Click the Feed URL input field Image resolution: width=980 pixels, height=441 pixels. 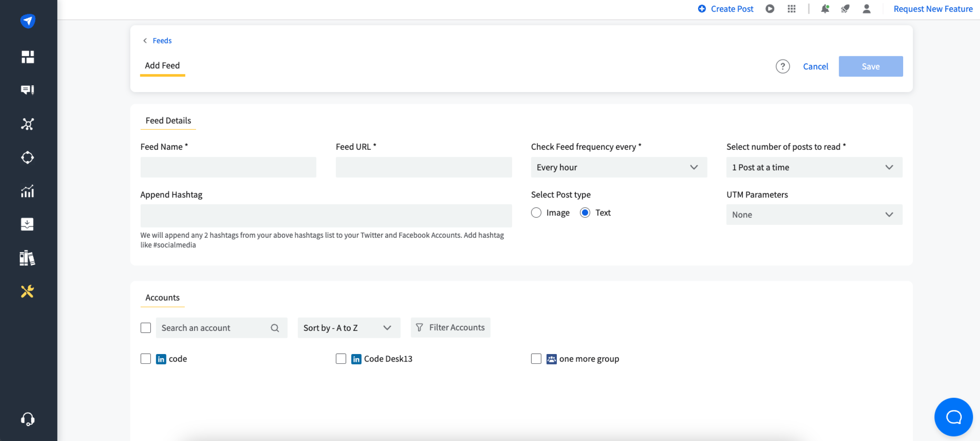(x=423, y=167)
